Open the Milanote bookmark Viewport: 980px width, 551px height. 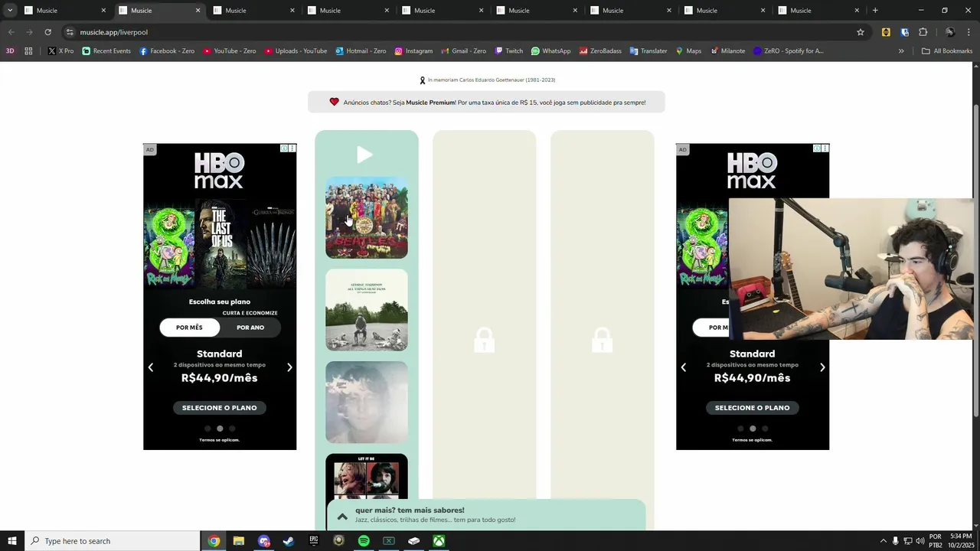[727, 51]
